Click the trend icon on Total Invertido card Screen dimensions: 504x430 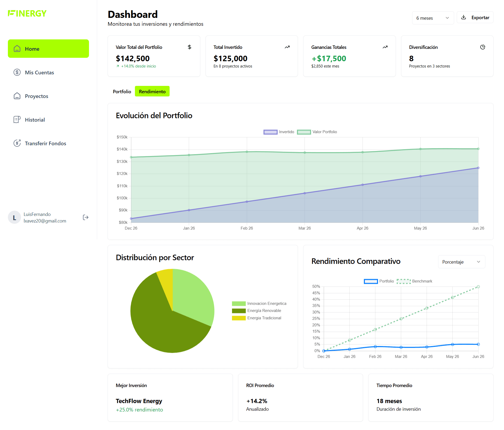coord(287,47)
